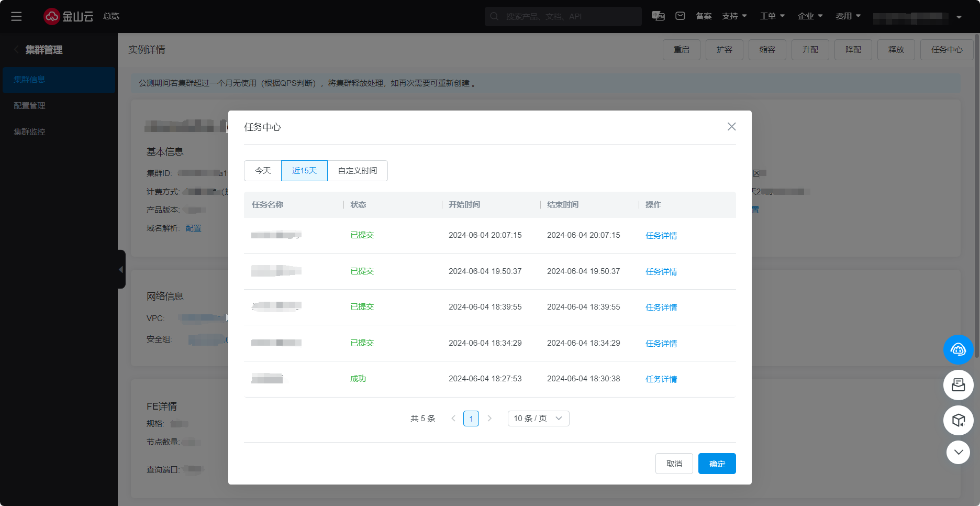Viewport: 980px width, 506px height.
Task: Select the 今天 time filter
Action: 263,171
